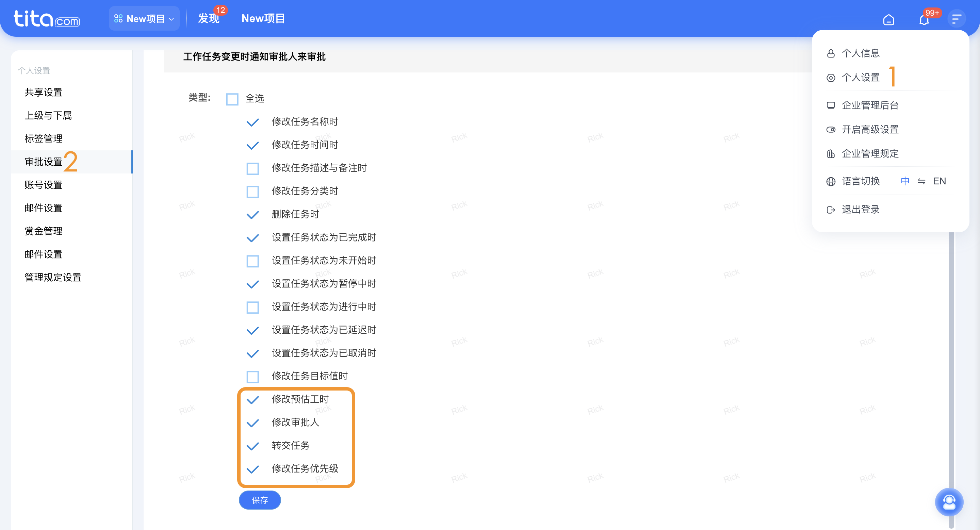Image resolution: width=980 pixels, height=530 pixels.
Task: Click the grid icon beside New项目 dropdown
Action: tap(118, 19)
